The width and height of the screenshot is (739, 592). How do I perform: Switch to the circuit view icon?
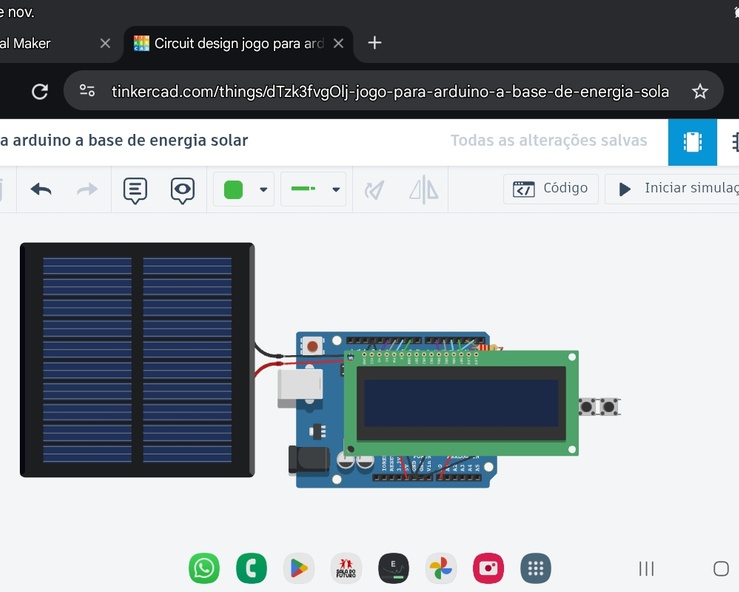tap(692, 142)
